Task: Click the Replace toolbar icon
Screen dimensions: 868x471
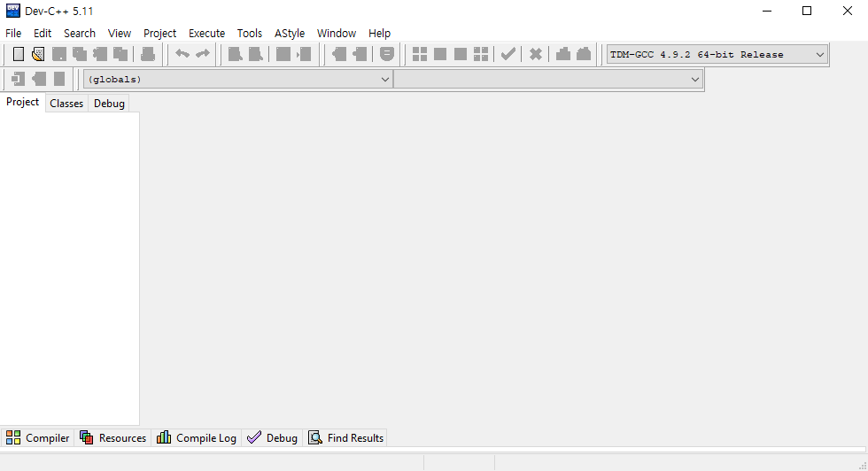Action: coord(256,54)
